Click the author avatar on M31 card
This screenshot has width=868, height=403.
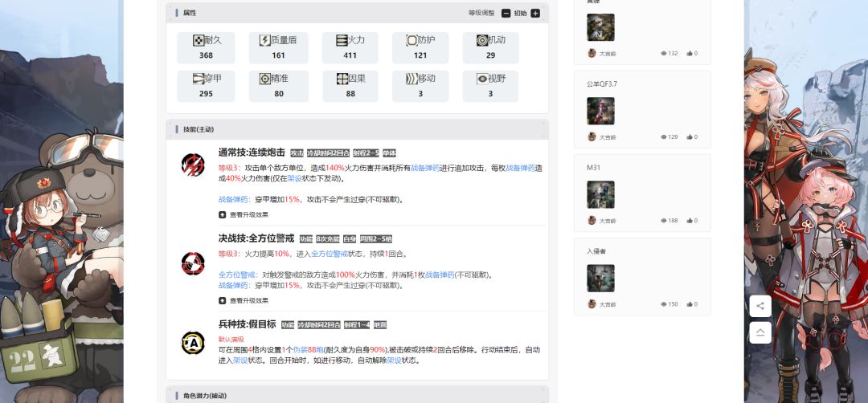(592, 220)
